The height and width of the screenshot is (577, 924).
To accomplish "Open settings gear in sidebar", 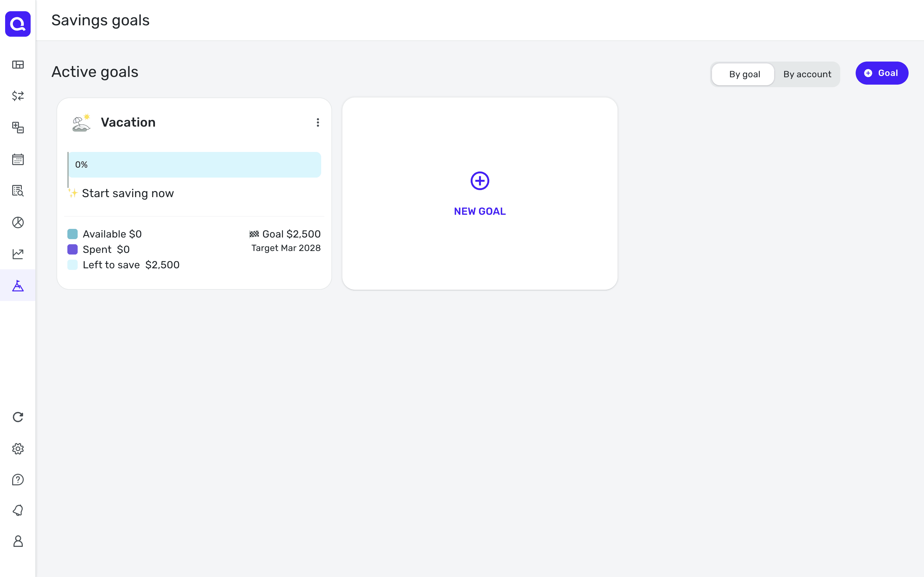I will pos(18,449).
